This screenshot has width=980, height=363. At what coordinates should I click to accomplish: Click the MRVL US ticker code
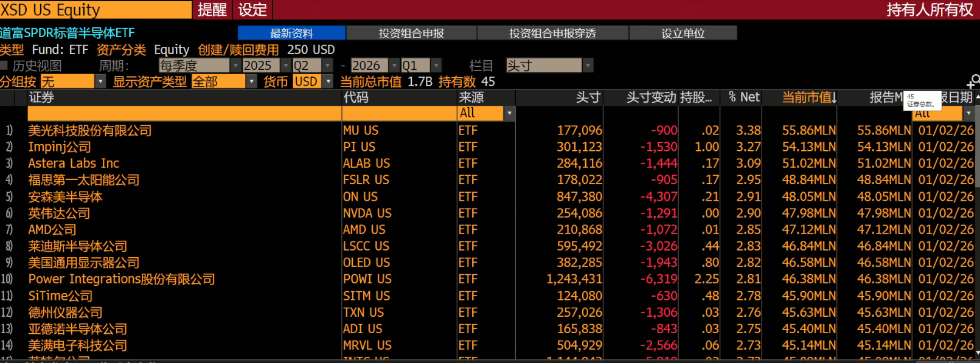click(367, 345)
